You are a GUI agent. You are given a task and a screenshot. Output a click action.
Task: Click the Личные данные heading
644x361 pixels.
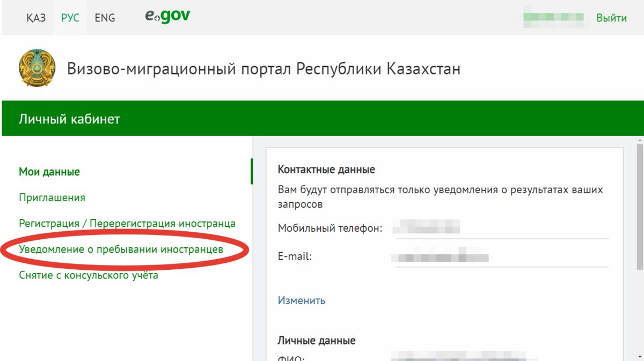pos(317,341)
